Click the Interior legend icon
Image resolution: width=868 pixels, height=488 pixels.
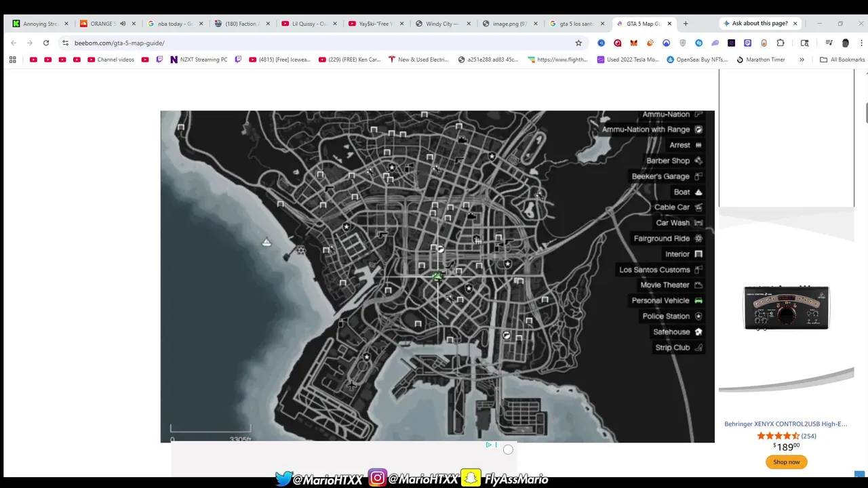(698, 254)
